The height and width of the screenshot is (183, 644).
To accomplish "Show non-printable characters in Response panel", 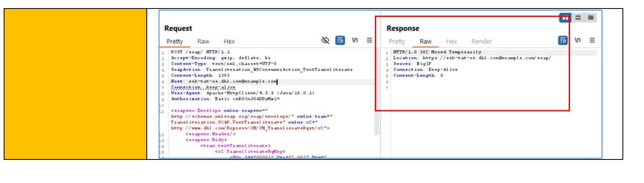I will pyautogui.click(x=577, y=40).
